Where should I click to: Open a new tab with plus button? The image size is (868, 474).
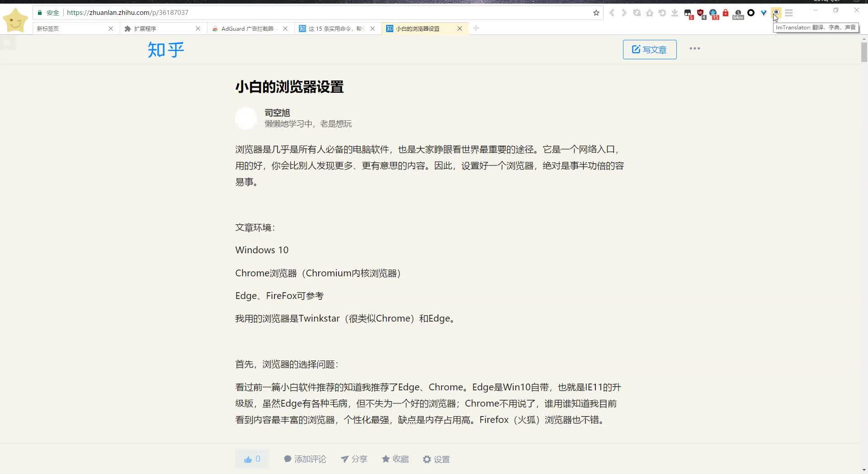click(x=476, y=28)
